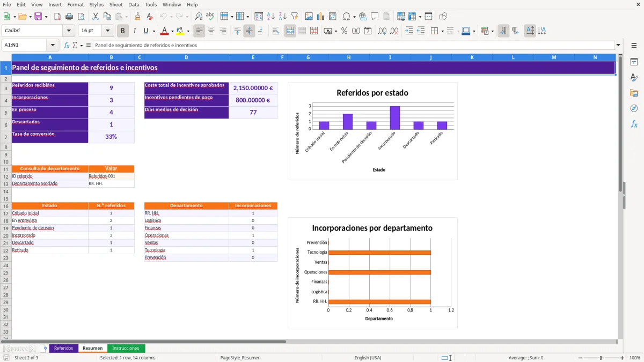644x362 pixels.
Task: Click the Draw Shapes icon
Action: [x=443, y=17]
